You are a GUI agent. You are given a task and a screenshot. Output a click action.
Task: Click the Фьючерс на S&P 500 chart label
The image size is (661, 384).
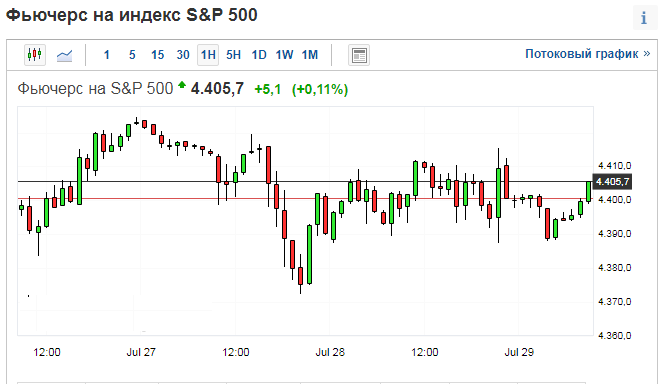click(95, 89)
